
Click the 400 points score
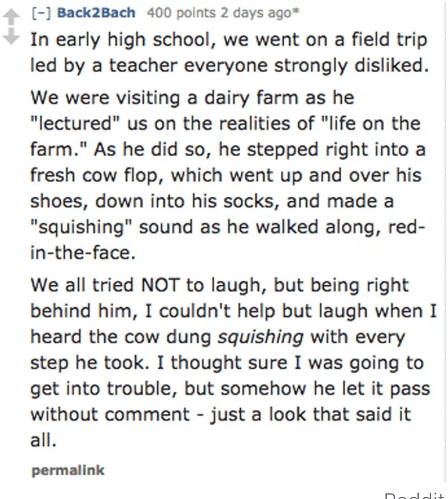(181, 12)
